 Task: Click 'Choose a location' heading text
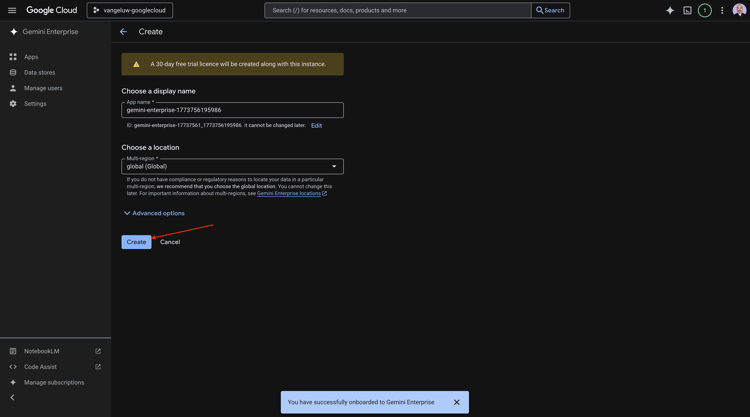pos(150,147)
